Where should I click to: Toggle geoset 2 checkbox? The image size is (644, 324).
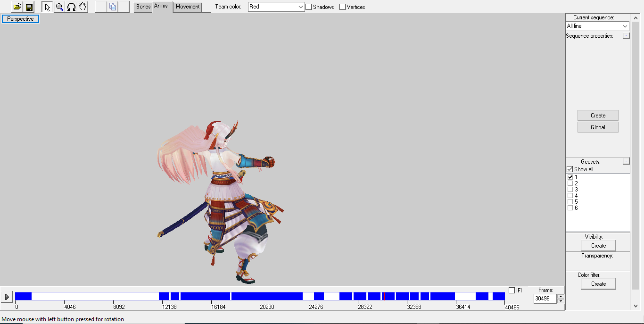click(570, 183)
